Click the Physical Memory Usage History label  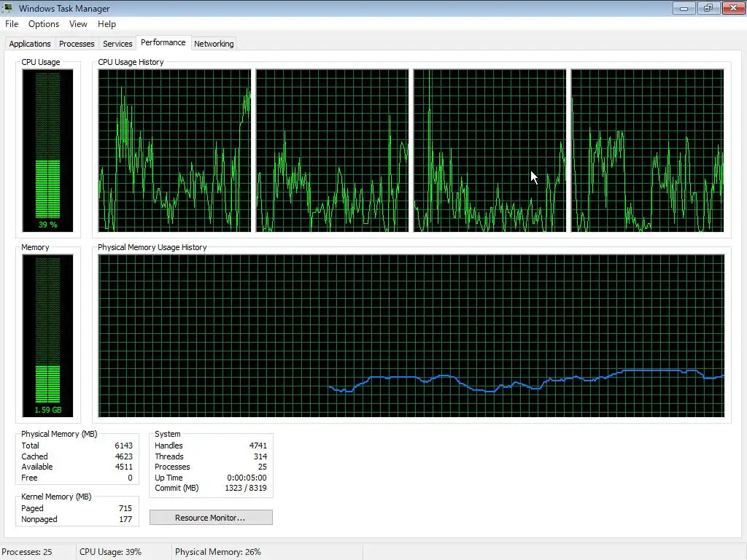coord(152,247)
